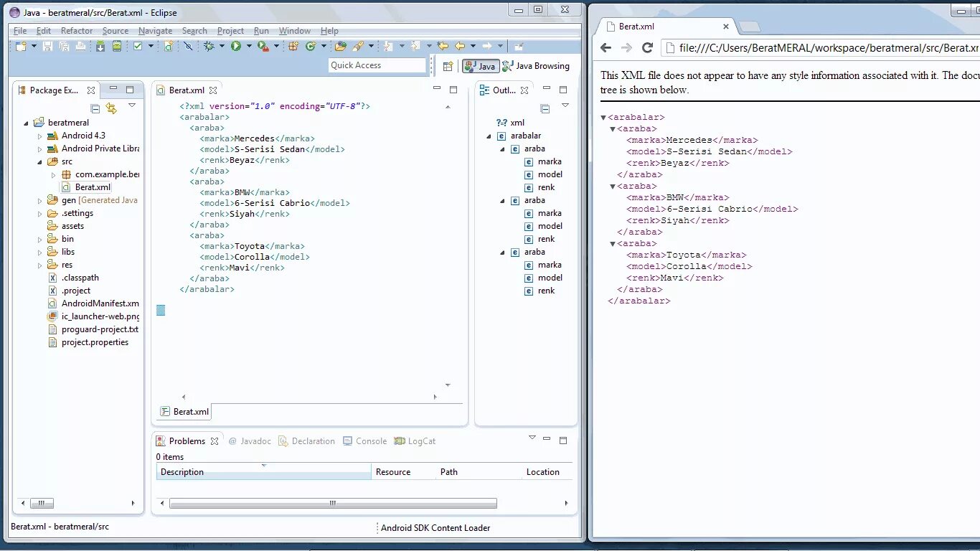Switch to the Declaration tab
Screen dimensions: 980x551
[306, 441]
